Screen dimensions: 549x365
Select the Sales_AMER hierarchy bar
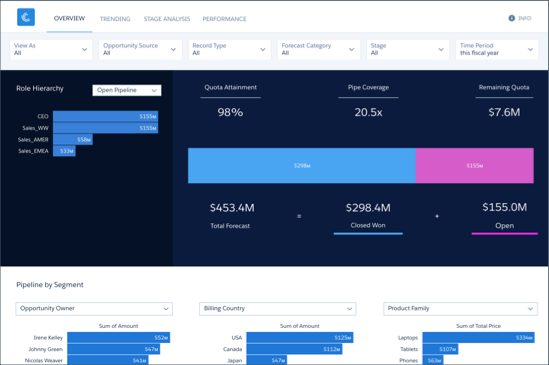tap(73, 139)
